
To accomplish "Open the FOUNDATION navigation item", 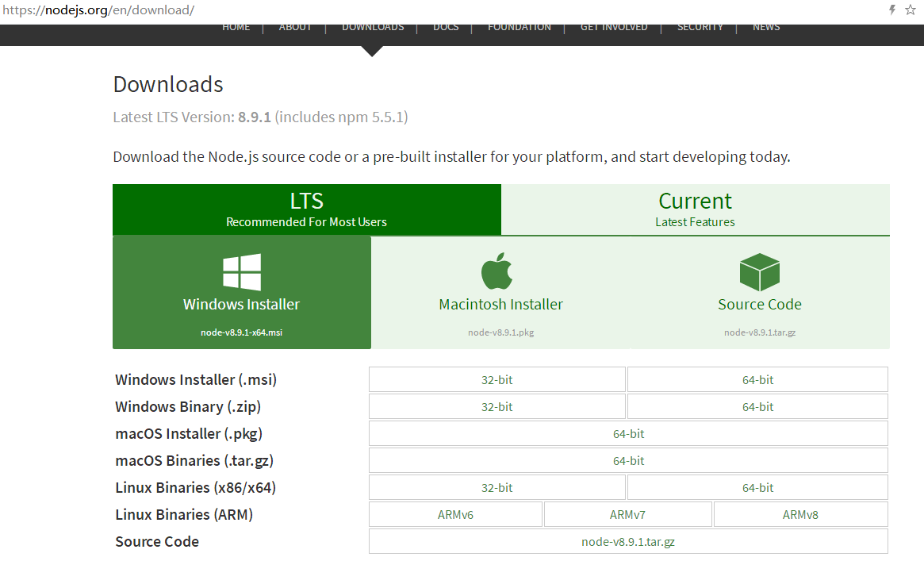I will point(520,27).
